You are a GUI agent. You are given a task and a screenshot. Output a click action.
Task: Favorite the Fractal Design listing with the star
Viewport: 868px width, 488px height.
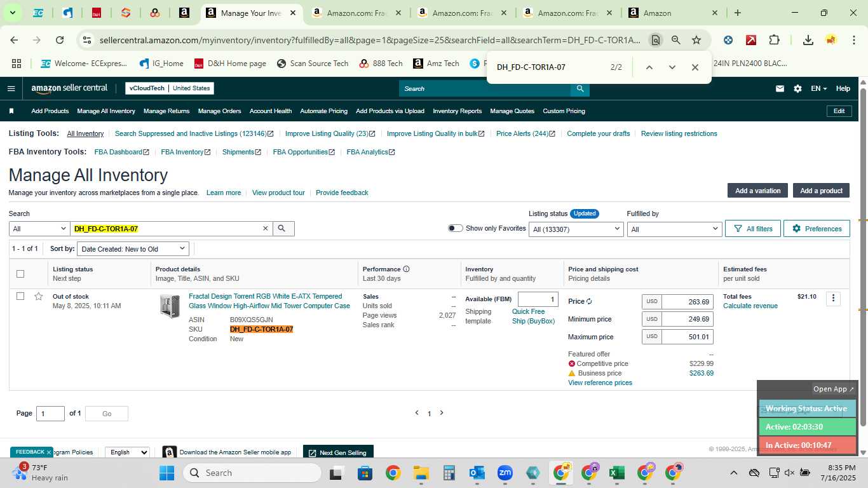[x=39, y=297]
